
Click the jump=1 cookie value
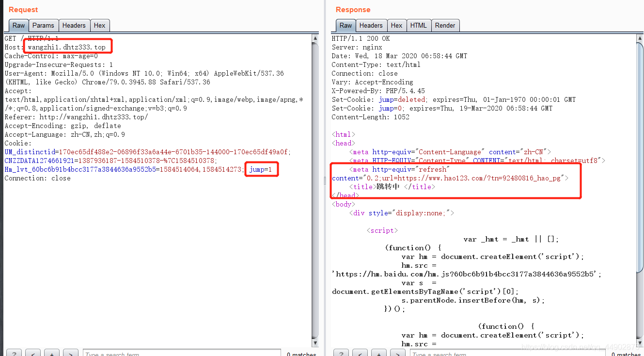(261, 169)
